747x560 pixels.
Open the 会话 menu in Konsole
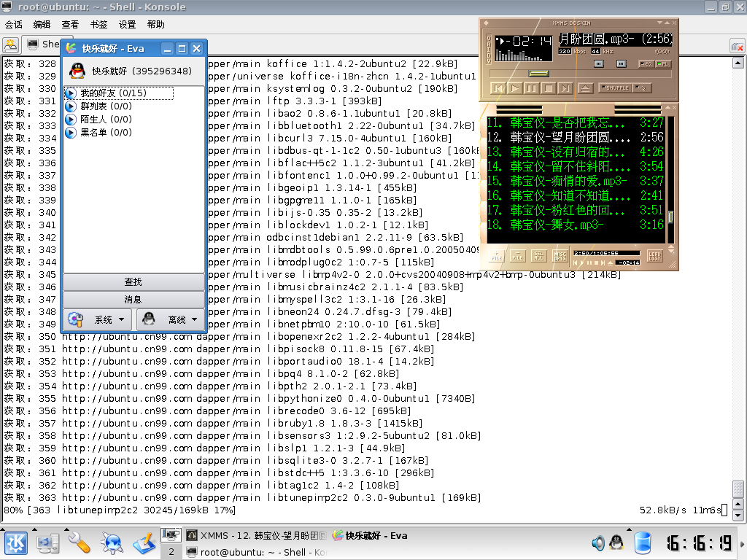click(x=13, y=24)
